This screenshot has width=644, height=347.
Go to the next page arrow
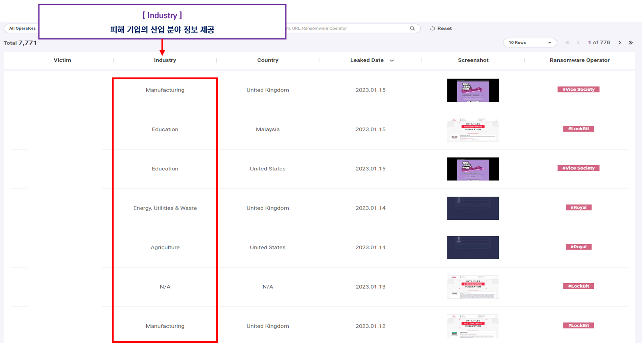point(620,43)
